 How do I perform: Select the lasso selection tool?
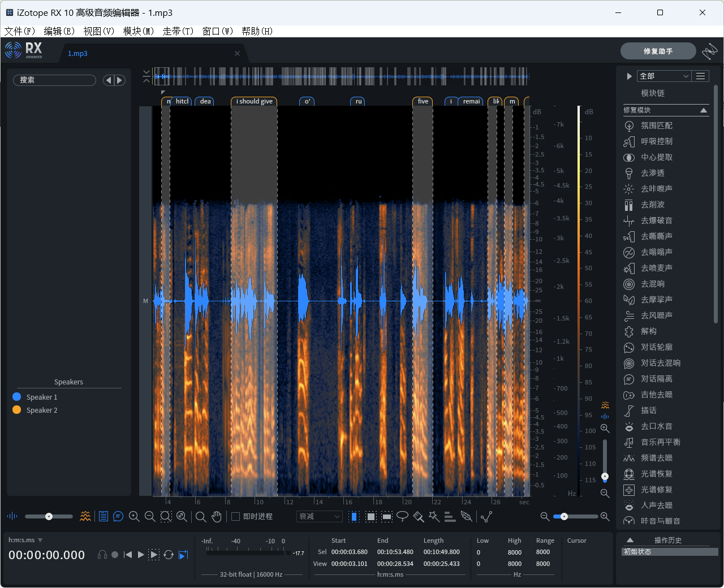[402, 516]
